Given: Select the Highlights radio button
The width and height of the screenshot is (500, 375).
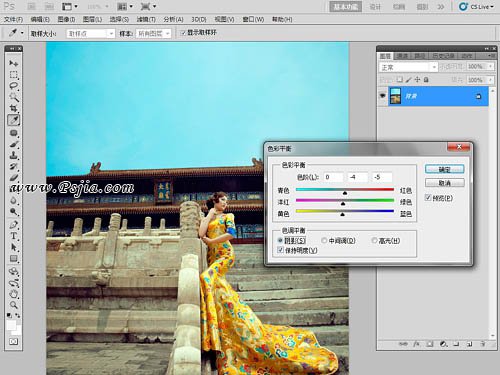Looking at the screenshot, I should coord(374,240).
